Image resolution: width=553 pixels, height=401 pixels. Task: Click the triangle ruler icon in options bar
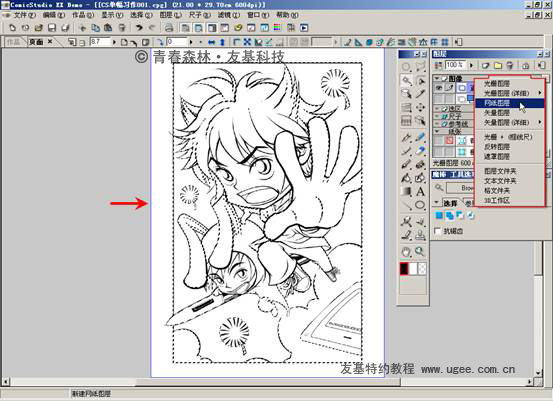click(x=358, y=42)
